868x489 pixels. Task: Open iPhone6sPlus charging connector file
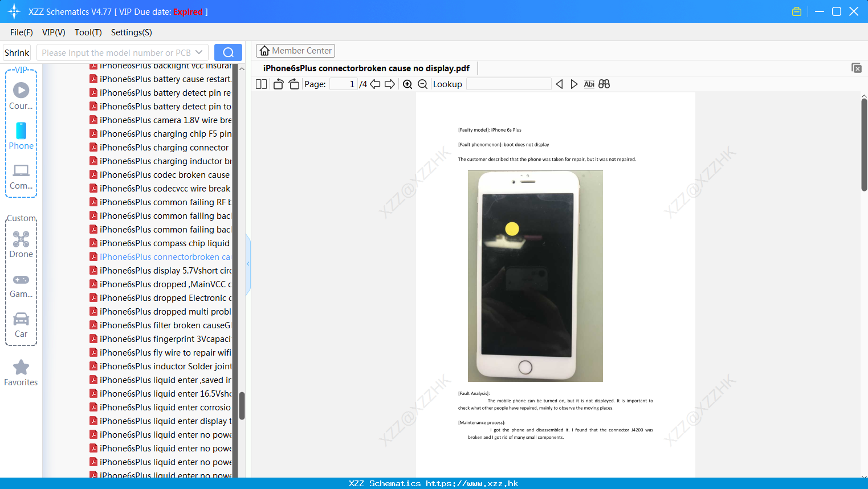[160, 148]
